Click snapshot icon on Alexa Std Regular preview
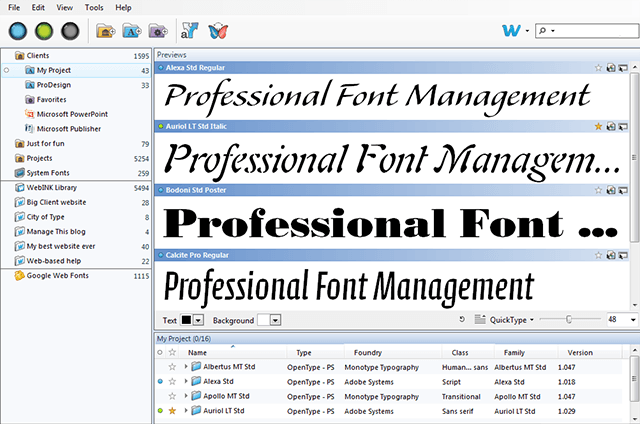The image size is (640, 424). (611, 68)
